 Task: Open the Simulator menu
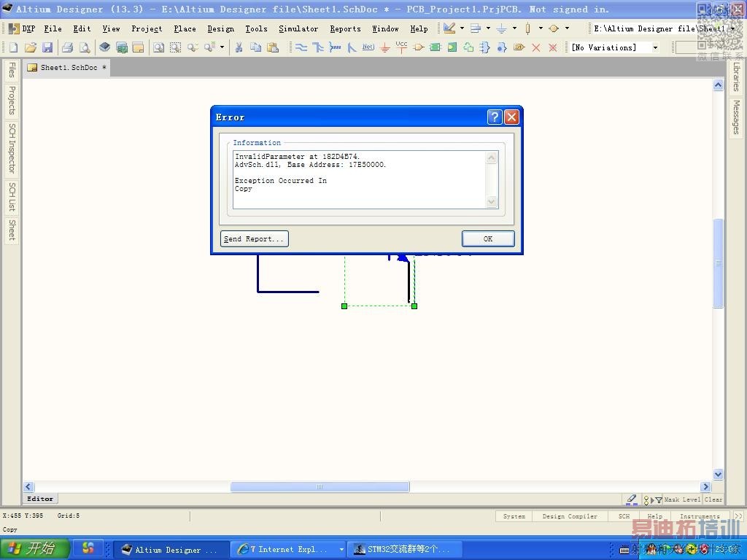(x=298, y=28)
